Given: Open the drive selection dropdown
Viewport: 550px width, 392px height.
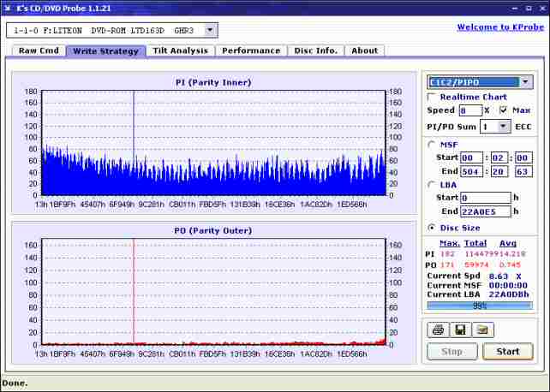Looking at the screenshot, I should [x=210, y=30].
